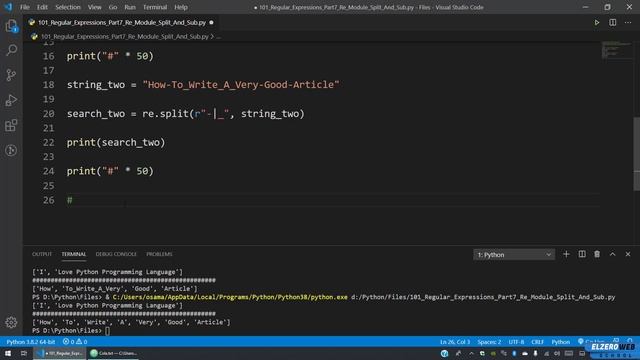Switch to the OUTPUT panel tab
Viewport: 640px width, 360px height.
(42, 254)
